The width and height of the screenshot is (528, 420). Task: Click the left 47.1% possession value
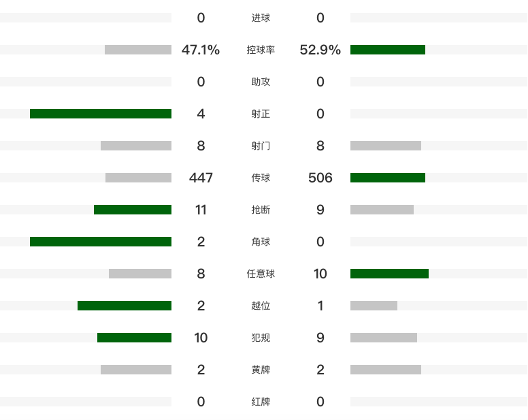[201, 50]
